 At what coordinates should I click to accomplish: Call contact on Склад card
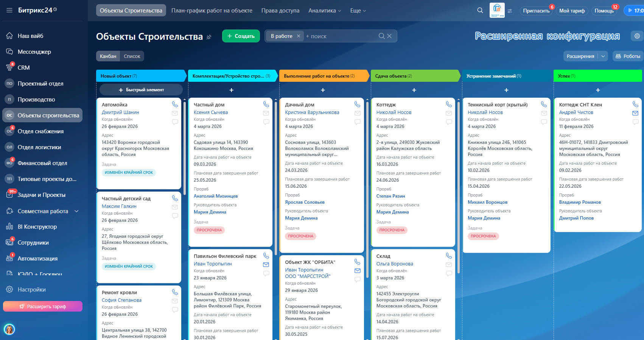tap(449, 256)
